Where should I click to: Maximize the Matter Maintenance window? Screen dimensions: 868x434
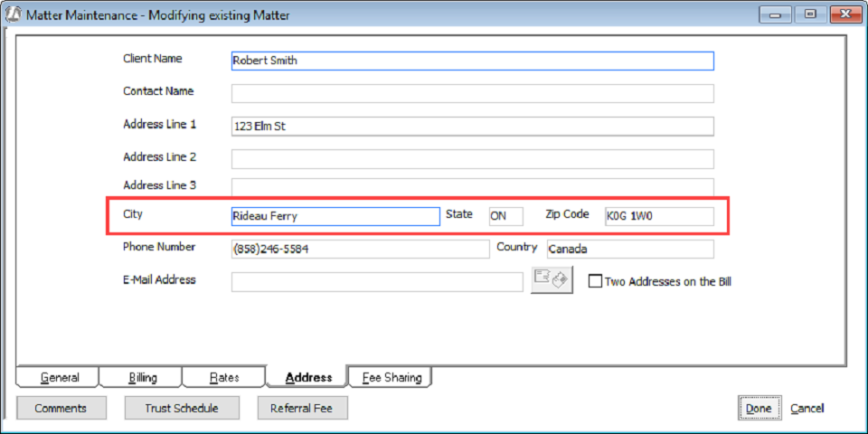[x=810, y=15]
